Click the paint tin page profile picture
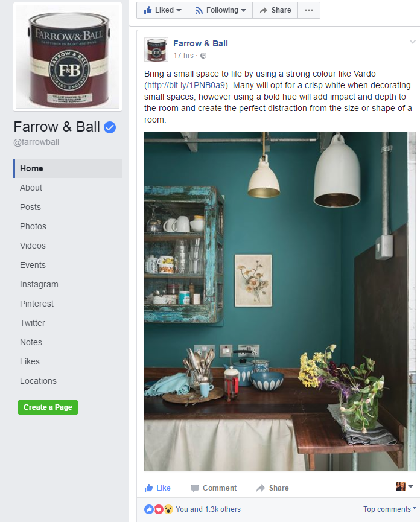Viewport: 420px width, 522px height. coord(68,57)
